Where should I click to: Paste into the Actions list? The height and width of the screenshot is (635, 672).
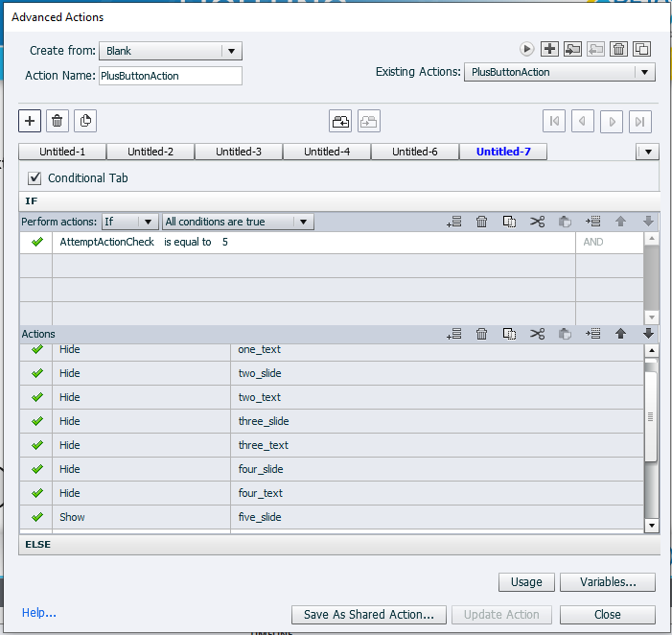click(565, 334)
